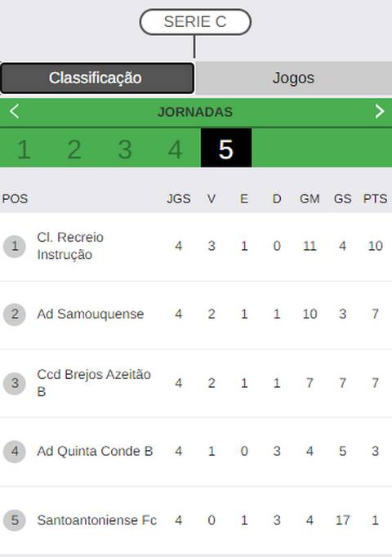Open Santoantoniense Fc team link
The height and width of the screenshot is (557, 392).
click(x=97, y=520)
